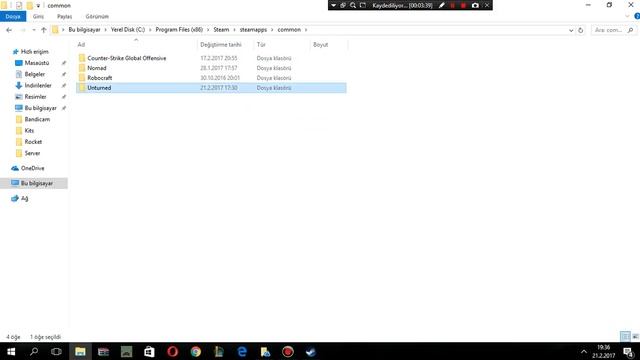Sort by Değiştirme tarihi column
The height and width of the screenshot is (360, 640).
point(225,44)
